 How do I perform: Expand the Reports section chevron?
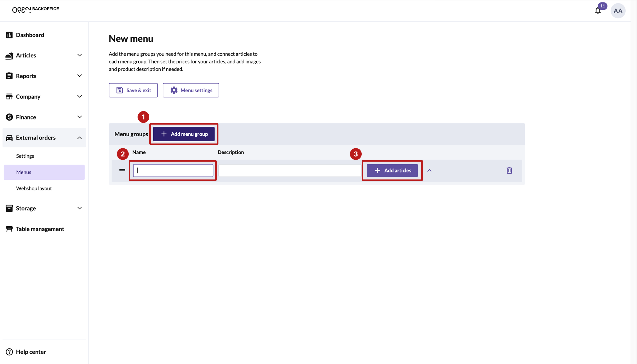[80, 76]
